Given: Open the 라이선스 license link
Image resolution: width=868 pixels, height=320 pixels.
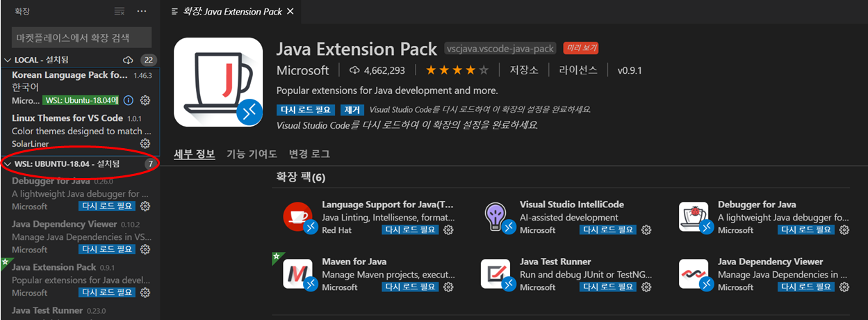Looking at the screenshot, I should coord(578,70).
